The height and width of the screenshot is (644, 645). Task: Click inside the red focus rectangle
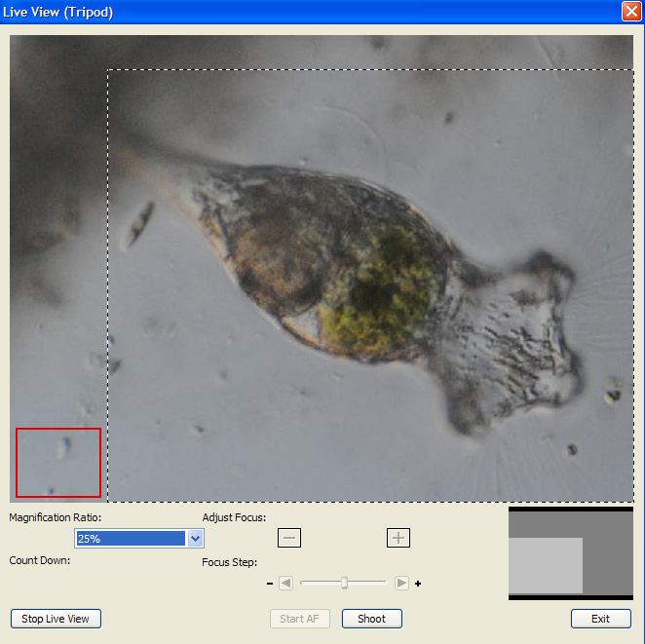point(58,462)
